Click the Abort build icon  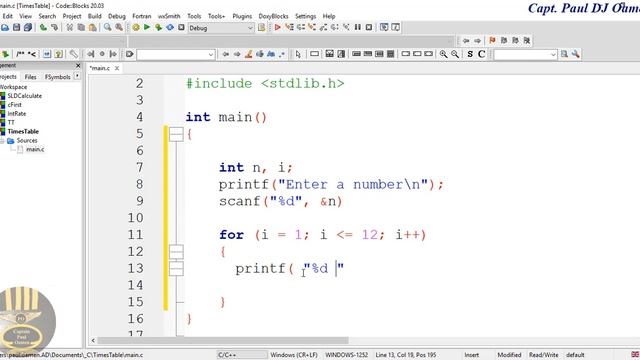(181, 27)
